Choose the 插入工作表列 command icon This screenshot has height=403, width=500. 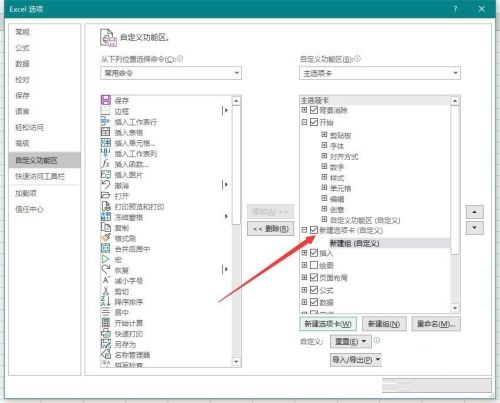106,153
